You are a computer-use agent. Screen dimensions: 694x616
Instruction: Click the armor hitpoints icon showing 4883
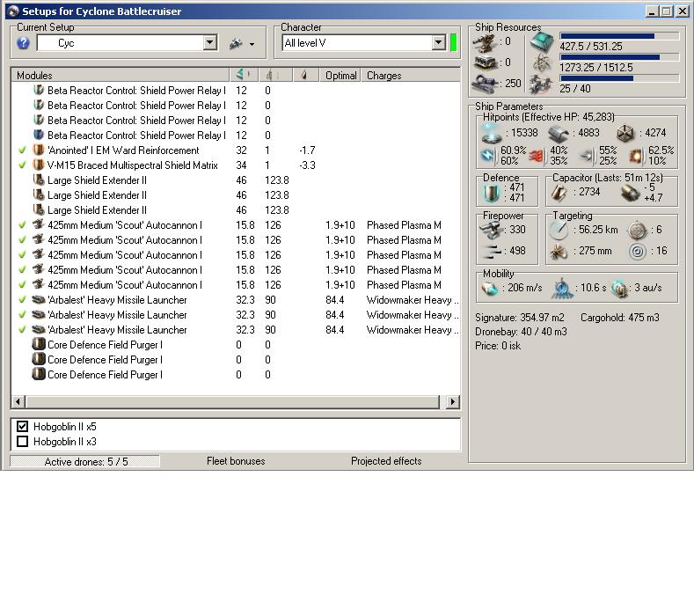558,133
